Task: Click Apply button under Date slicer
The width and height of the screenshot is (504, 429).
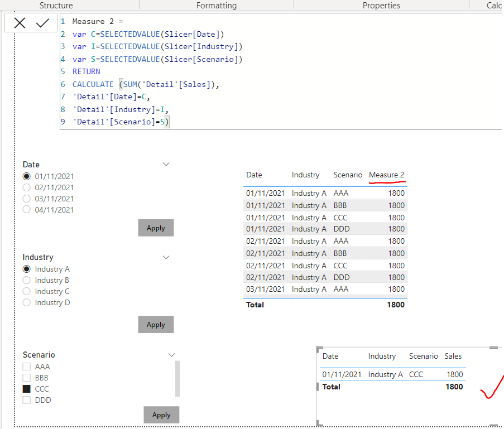Action: point(156,228)
